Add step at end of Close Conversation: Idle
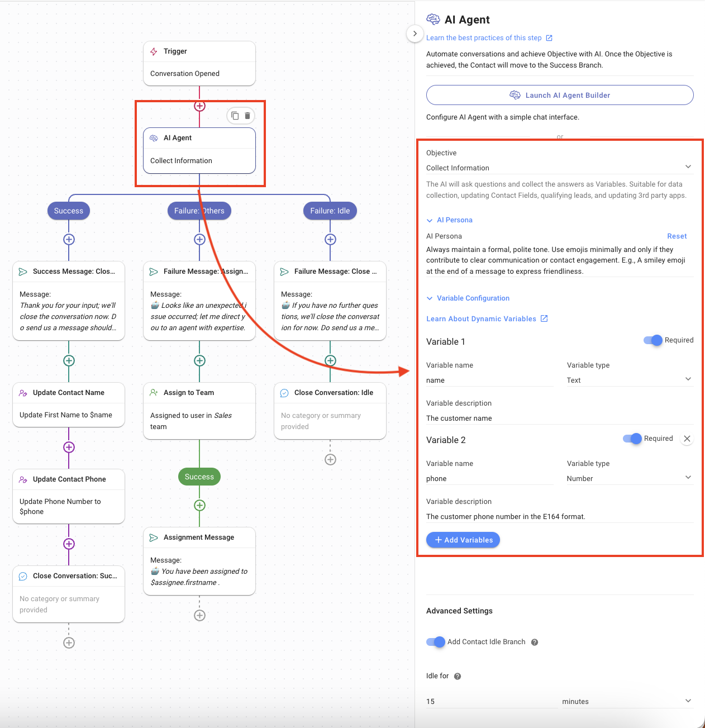Screen dimensions: 705x728 pyautogui.click(x=330, y=460)
